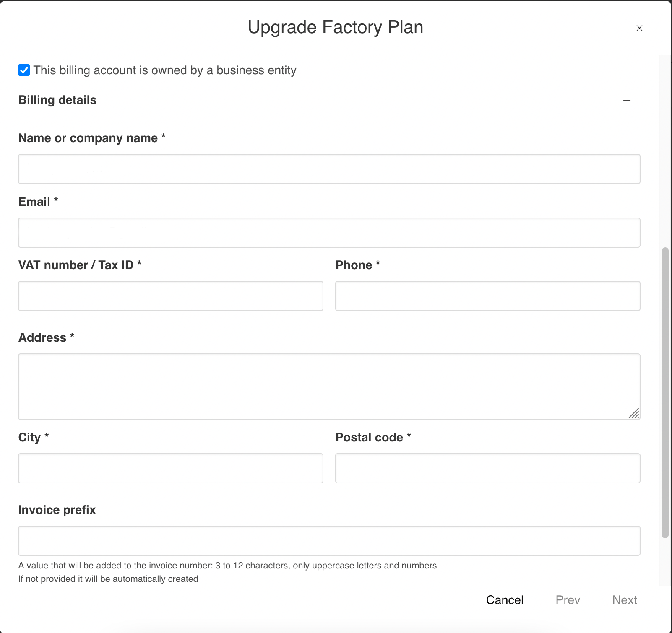The height and width of the screenshot is (633, 672).
Task: Click the Billing details section heading
Action: (x=57, y=100)
